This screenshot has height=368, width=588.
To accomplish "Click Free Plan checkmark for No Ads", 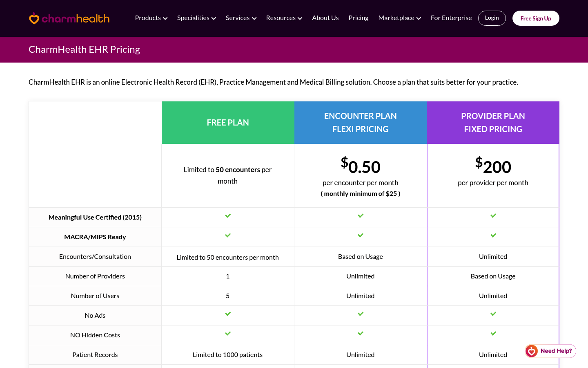I will [x=228, y=314].
